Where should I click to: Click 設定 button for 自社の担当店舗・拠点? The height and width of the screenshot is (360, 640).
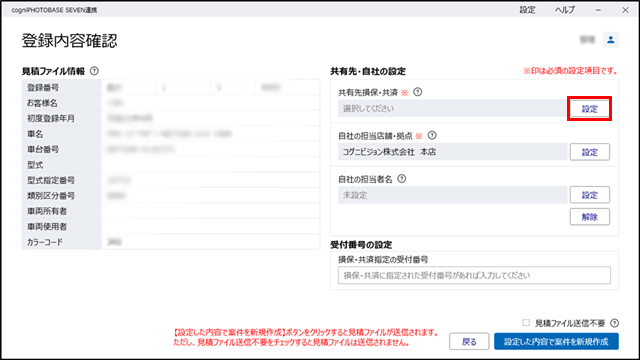pyautogui.click(x=589, y=152)
